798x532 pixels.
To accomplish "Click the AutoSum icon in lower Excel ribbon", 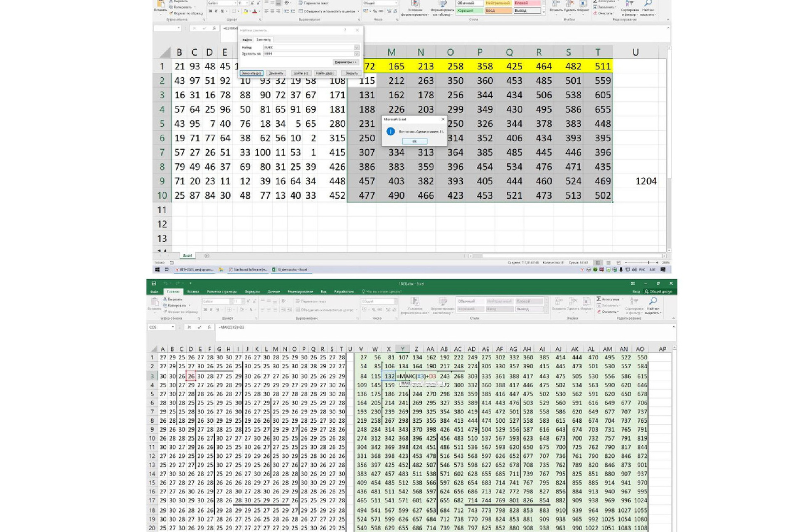I will [x=599, y=299].
